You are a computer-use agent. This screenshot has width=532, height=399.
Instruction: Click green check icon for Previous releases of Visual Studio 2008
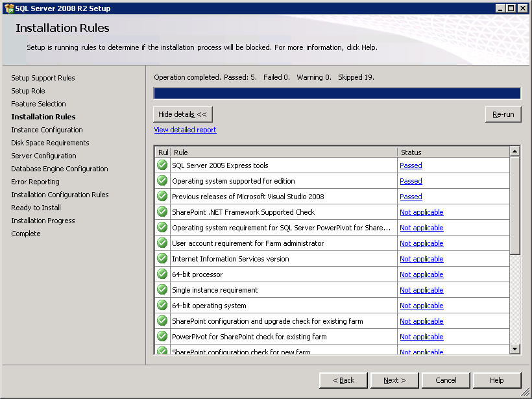click(x=162, y=197)
